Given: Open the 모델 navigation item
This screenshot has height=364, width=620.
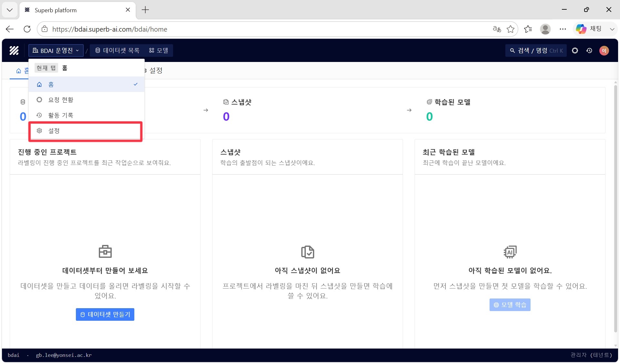Looking at the screenshot, I should point(159,50).
